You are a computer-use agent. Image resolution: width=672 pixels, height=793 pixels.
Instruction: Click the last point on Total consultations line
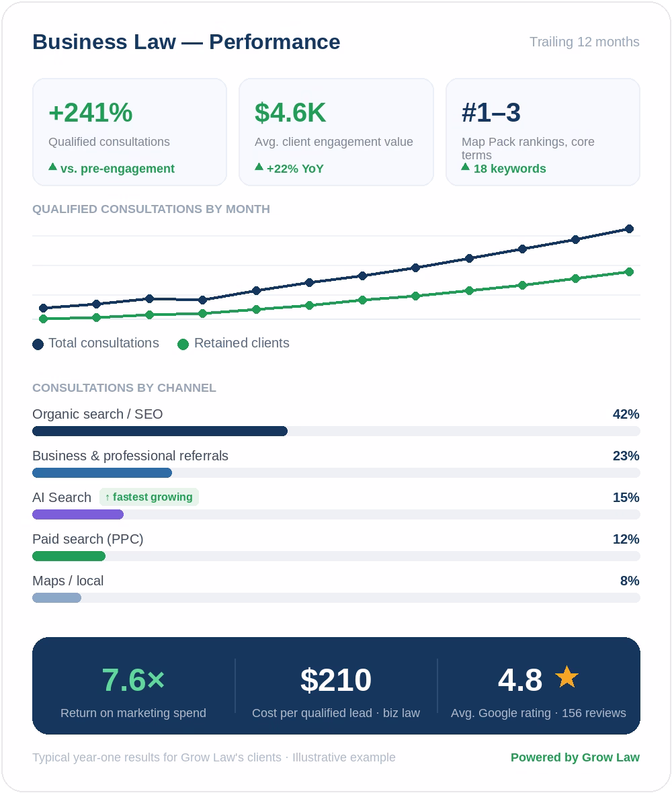[x=629, y=229]
